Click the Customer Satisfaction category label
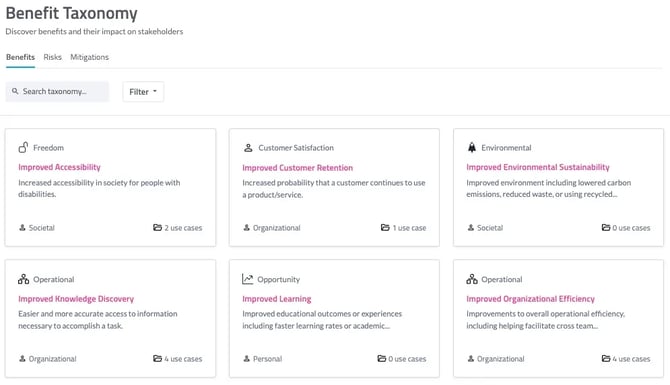 pyautogui.click(x=296, y=147)
